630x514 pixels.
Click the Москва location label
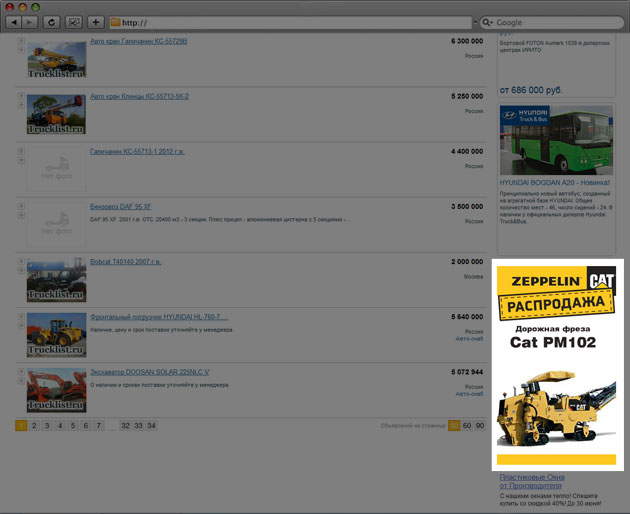473,276
